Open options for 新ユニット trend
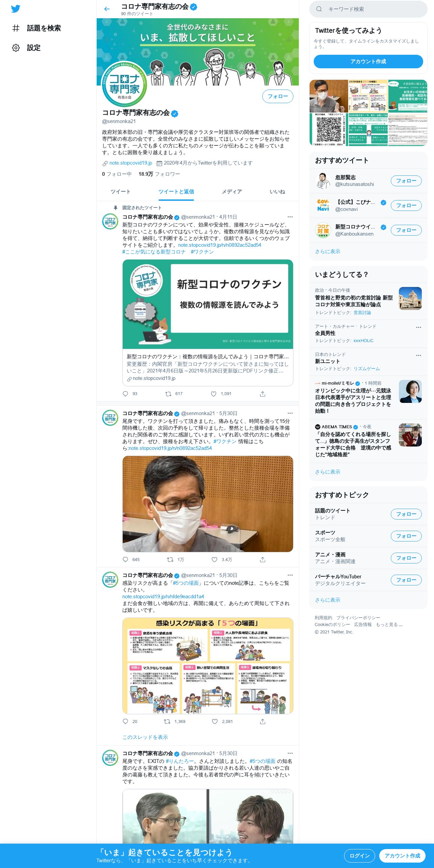 pos(418,355)
